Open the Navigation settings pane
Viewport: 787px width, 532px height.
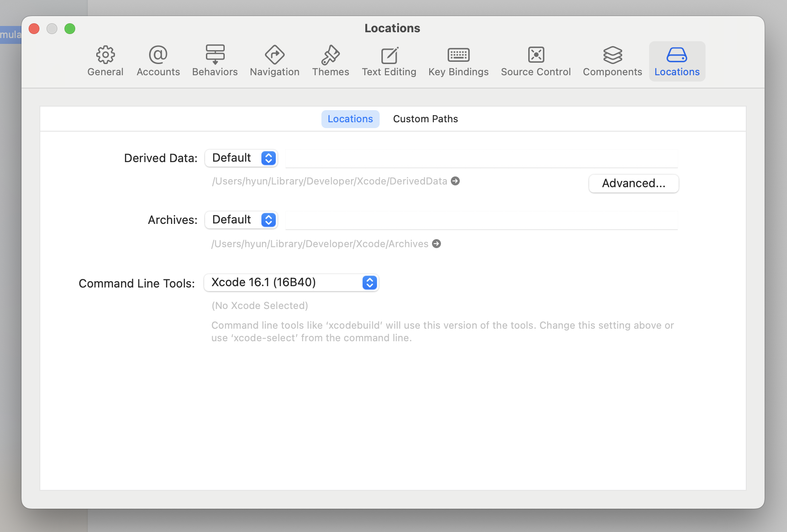[x=274, y=61]
